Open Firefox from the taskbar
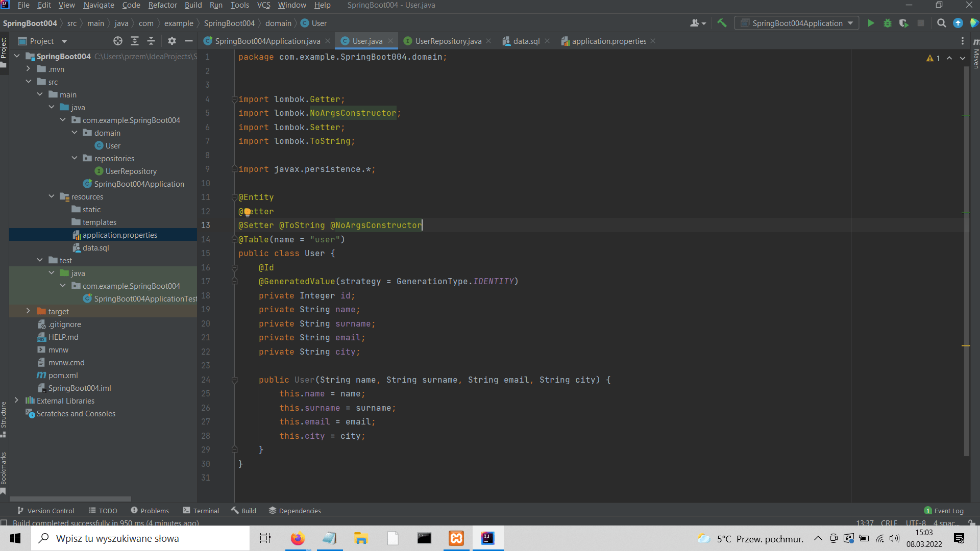980x551 pixels. pos(298,538)
